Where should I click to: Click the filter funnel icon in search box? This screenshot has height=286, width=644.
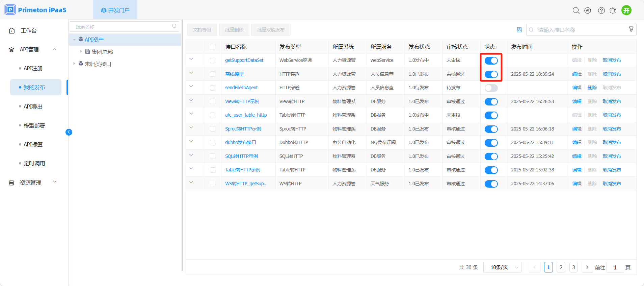click(x=631, y=29)
